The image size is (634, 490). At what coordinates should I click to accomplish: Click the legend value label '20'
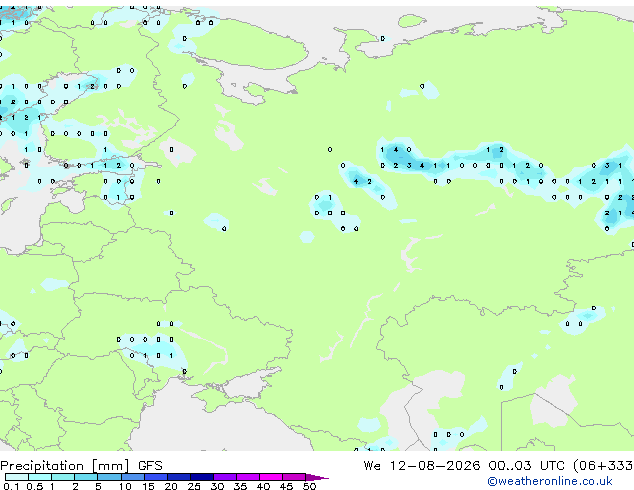[x=171, y=486]
